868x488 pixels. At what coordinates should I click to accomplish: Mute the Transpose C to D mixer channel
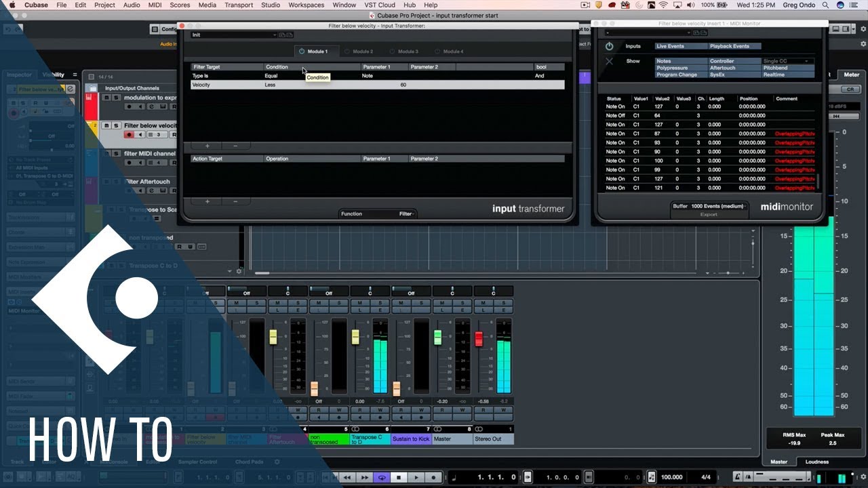[x=361, y=302]
